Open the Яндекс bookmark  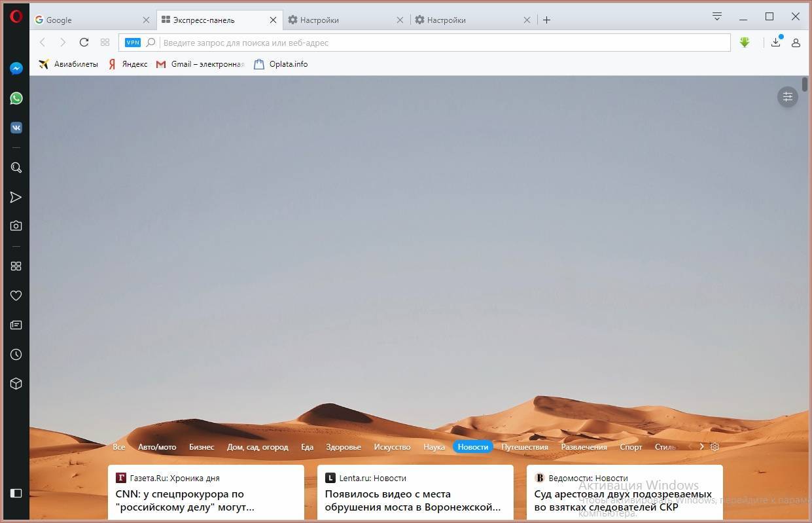coord(128,64)
